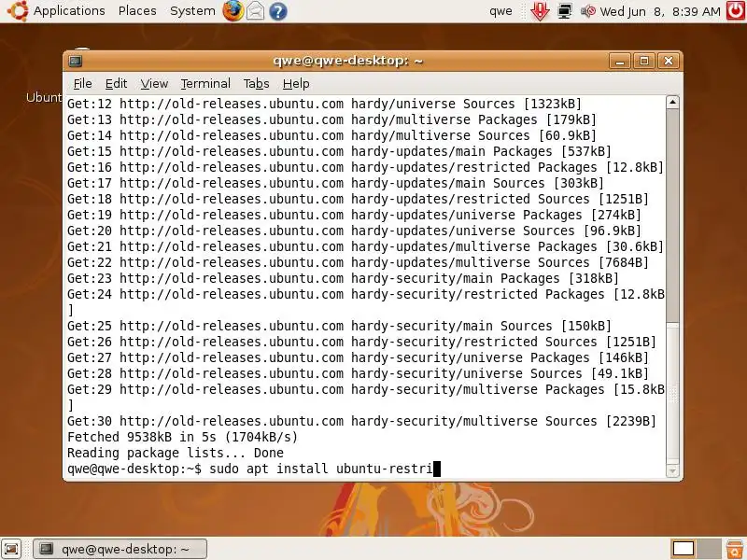Click the red power/quit button
747x560 pixels.
click(x=736, y=10)
